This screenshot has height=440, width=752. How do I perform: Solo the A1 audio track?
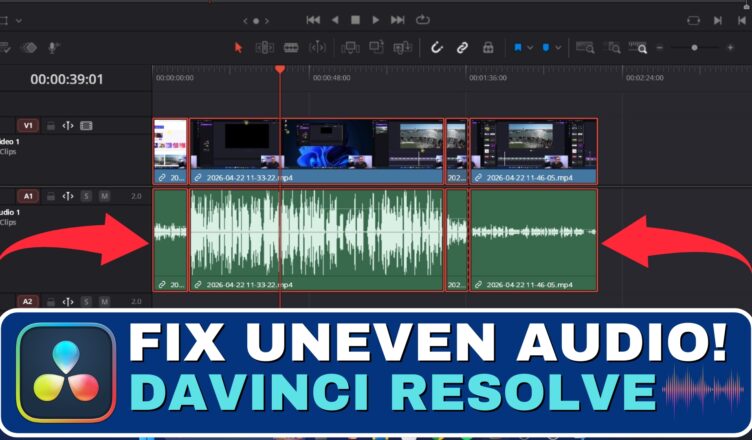pos(86,196)
